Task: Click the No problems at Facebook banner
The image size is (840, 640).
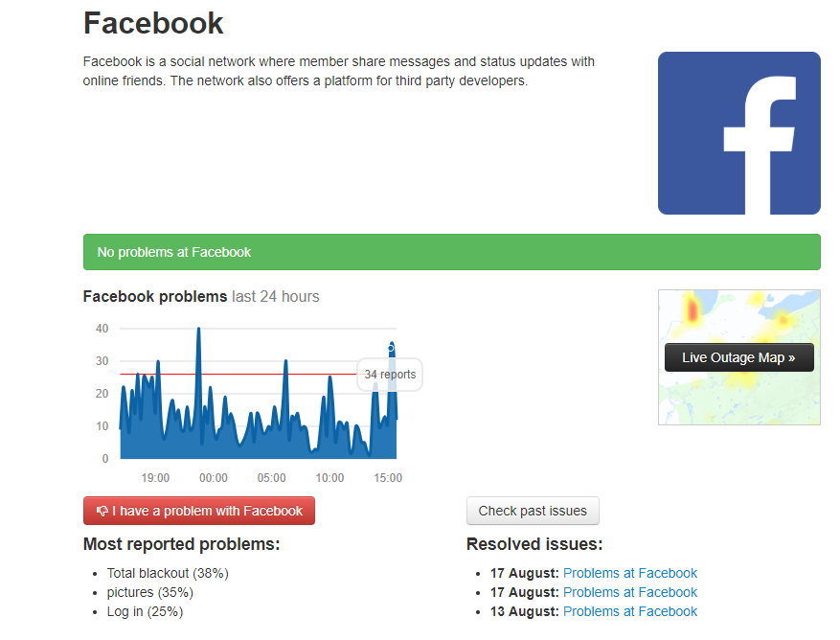Action: click(x=450, y=251)
